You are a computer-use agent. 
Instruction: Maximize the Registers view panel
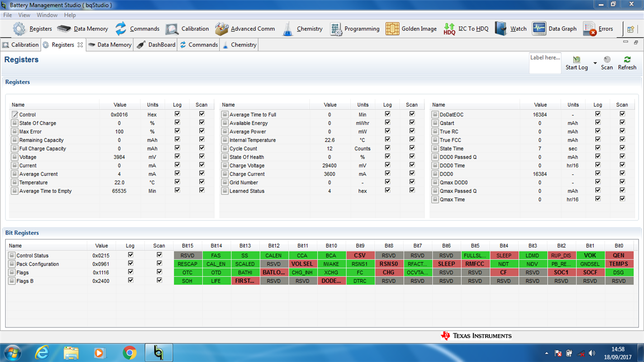pyautogui.click(x=636, y=42)
